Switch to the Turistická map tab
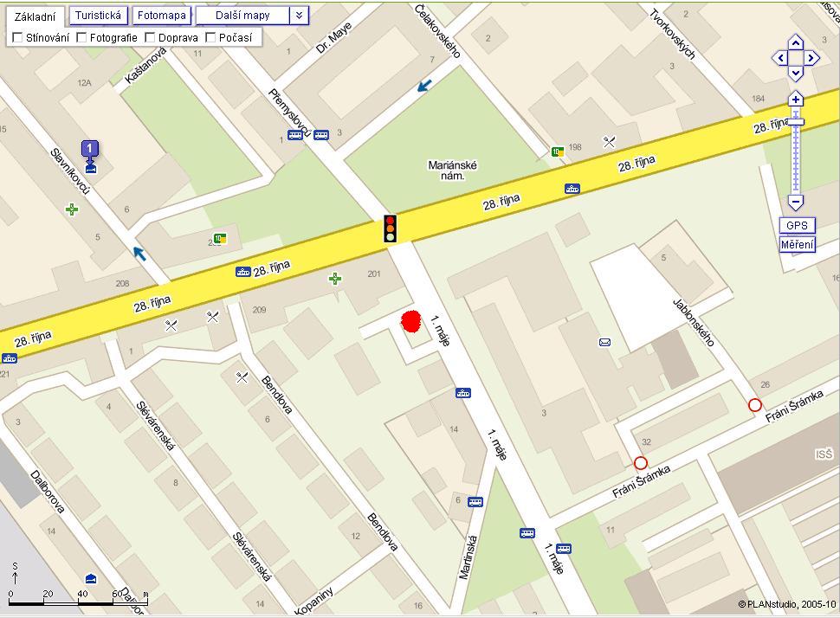The width and height of the screenshot is (840, 618). pyautogui.click(x=98, y=16)
